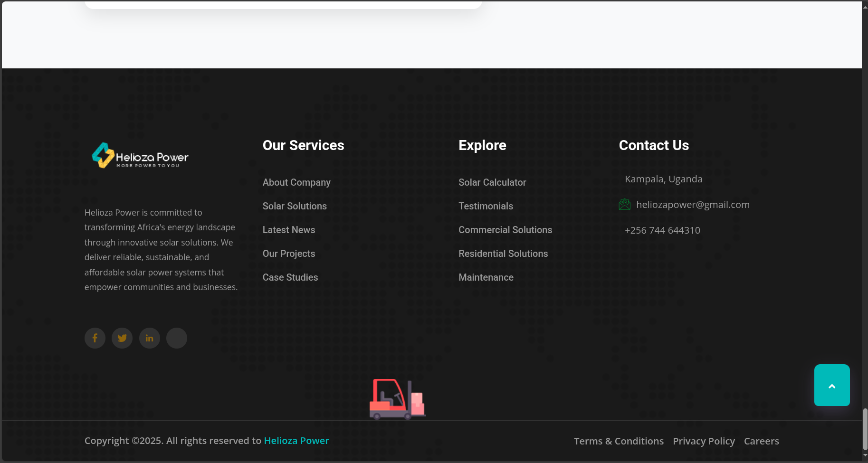The image size is (868, 463).
Task: Click the heliozapower@gmail.com email address
Action: [x=693, y=205]
